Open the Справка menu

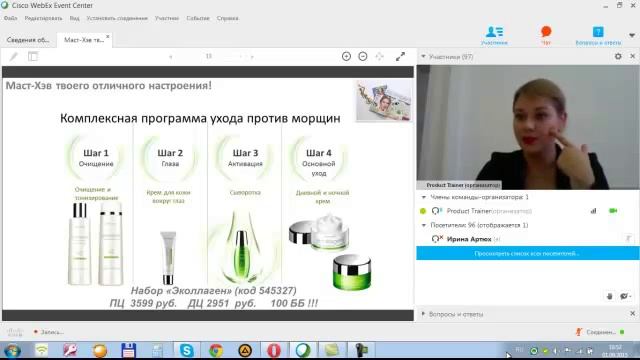[x=227, y=18]
